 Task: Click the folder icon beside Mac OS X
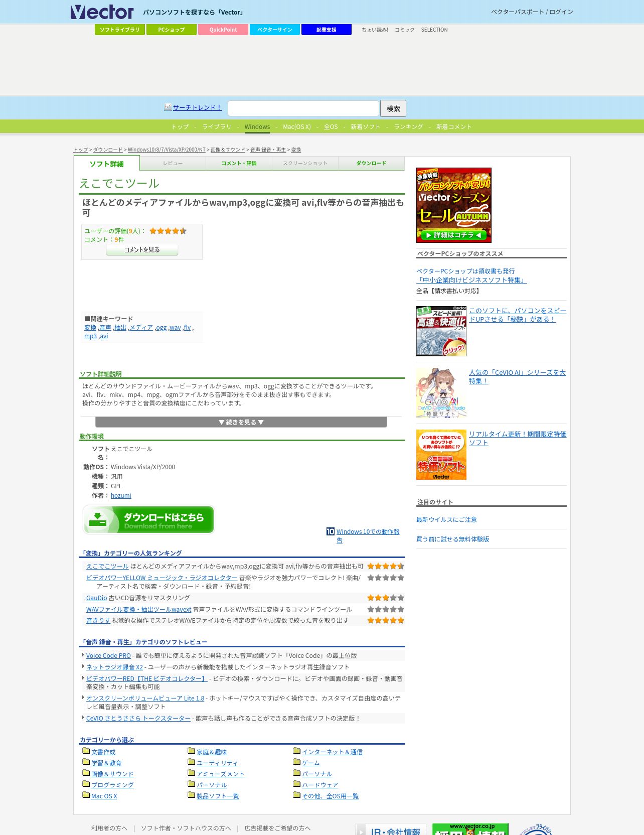click(86, 795)
